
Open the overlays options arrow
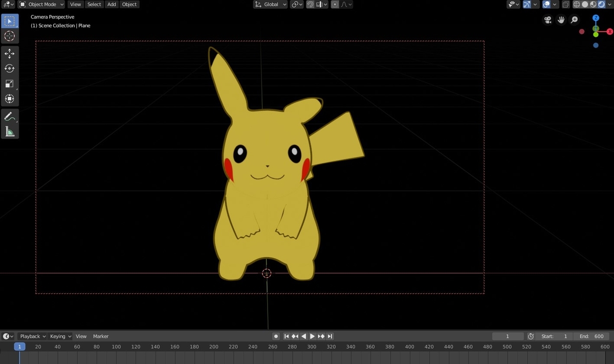tap(555, 4)
